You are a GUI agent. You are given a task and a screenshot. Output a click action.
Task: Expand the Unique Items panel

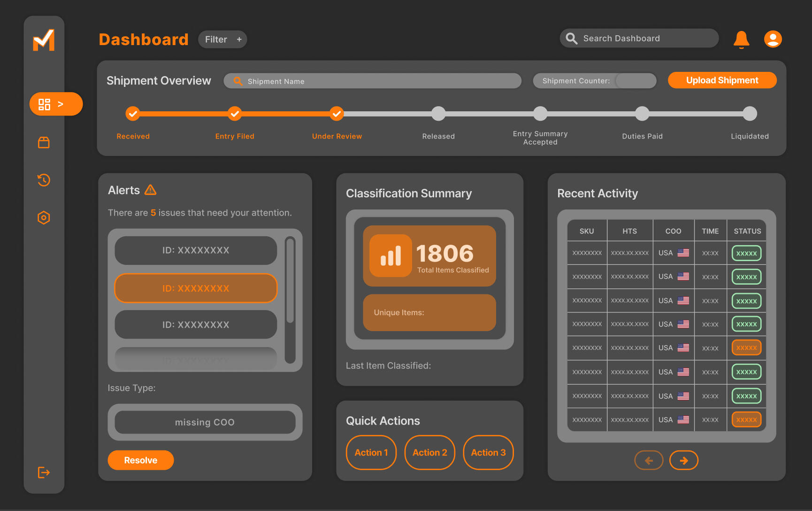(429, 313)
